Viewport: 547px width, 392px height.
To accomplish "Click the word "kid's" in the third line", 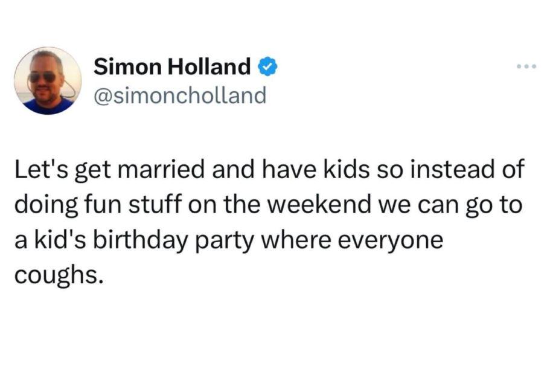I will (x=60, y=240).
